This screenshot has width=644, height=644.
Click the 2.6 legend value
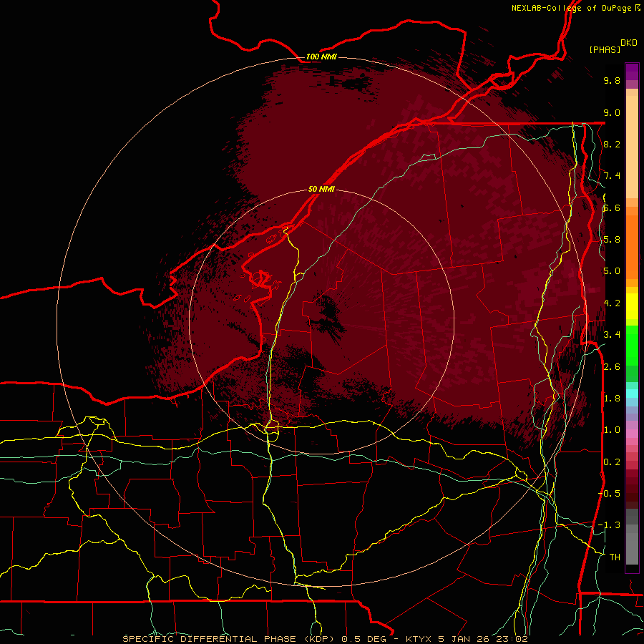[612, 367]
